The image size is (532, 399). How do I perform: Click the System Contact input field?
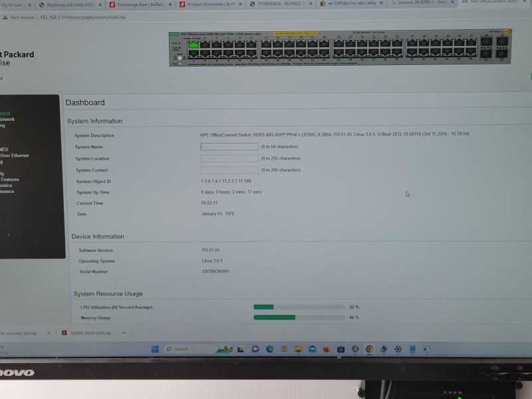[229, 170]
